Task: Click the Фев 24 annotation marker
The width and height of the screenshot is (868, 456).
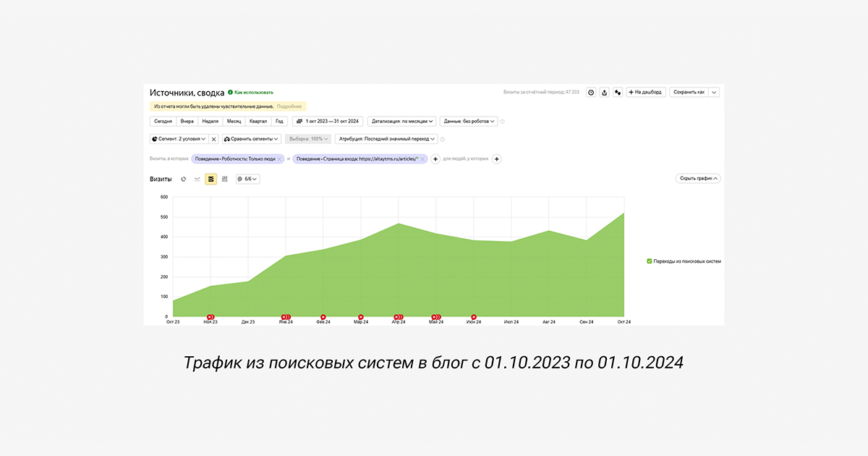Action: point(323,317)
